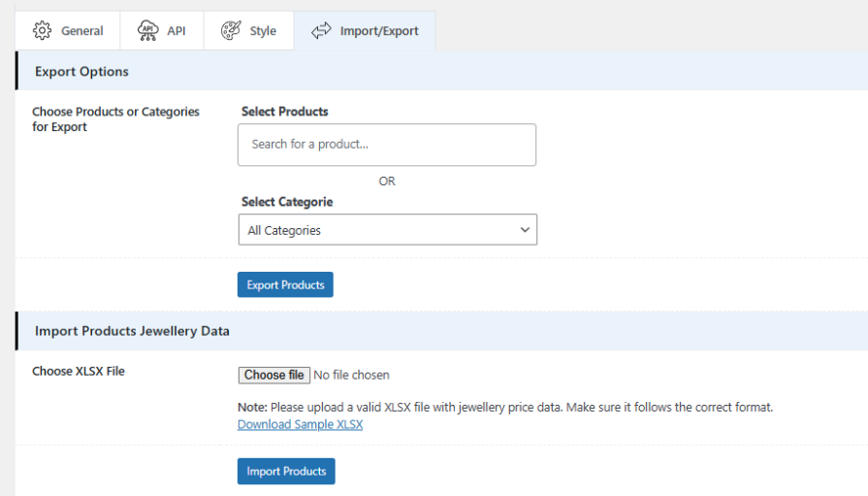
Task: Select the Import/Export tab label
Action: [x=379, y=31]
